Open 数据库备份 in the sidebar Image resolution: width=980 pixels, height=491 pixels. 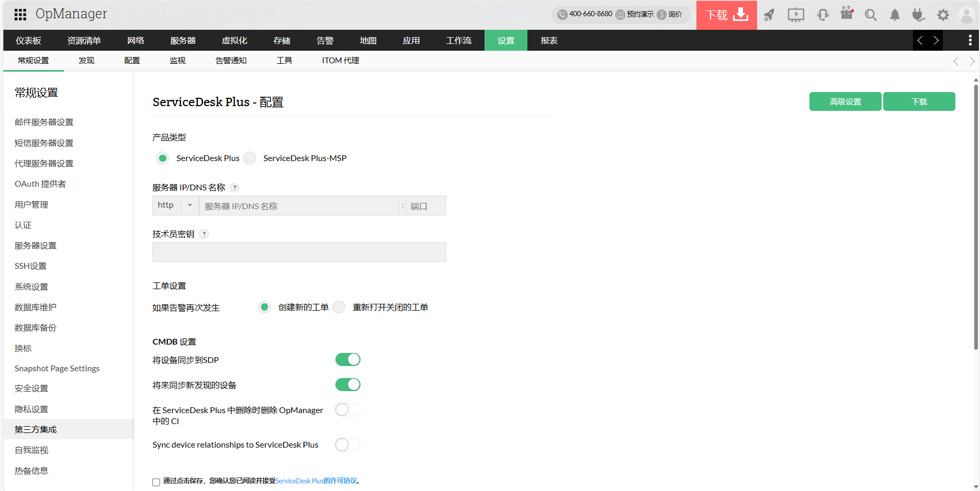[36, 327]
